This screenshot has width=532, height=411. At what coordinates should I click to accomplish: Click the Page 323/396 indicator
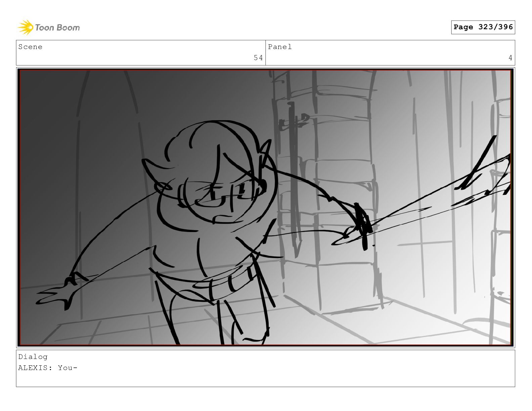point(483,27)
